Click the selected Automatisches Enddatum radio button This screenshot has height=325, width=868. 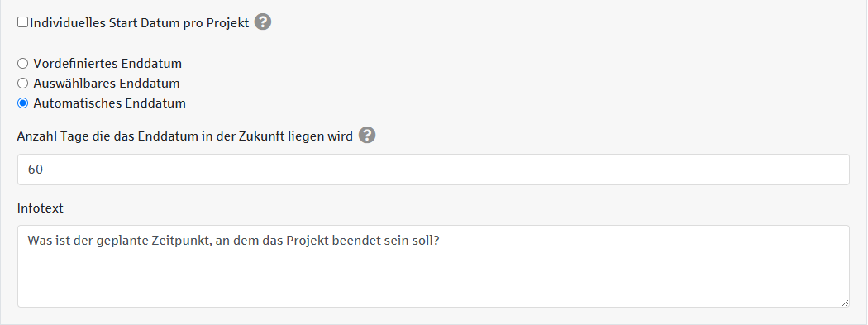coord(22,103)
